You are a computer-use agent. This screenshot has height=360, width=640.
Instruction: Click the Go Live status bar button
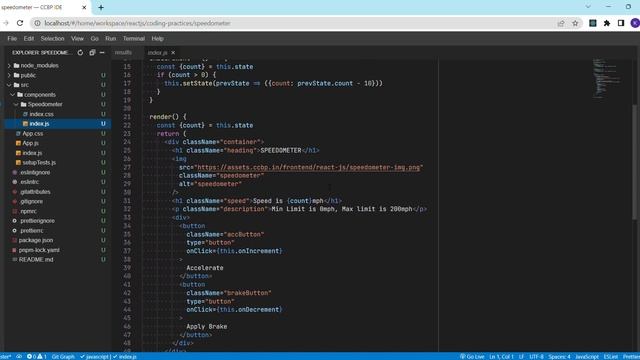(x=472, y=356)
